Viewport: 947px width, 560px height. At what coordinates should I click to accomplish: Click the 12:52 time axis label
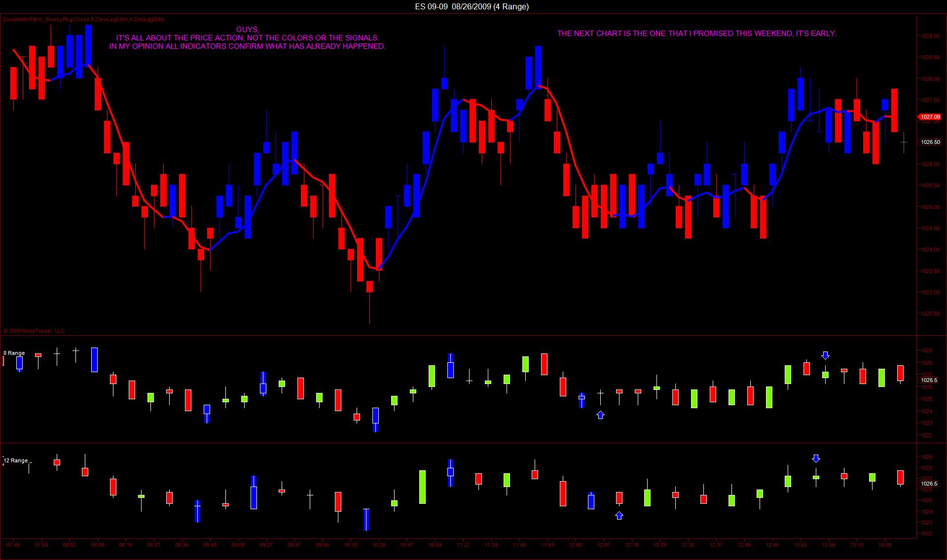pyautogui.click(x=801, y=545)
